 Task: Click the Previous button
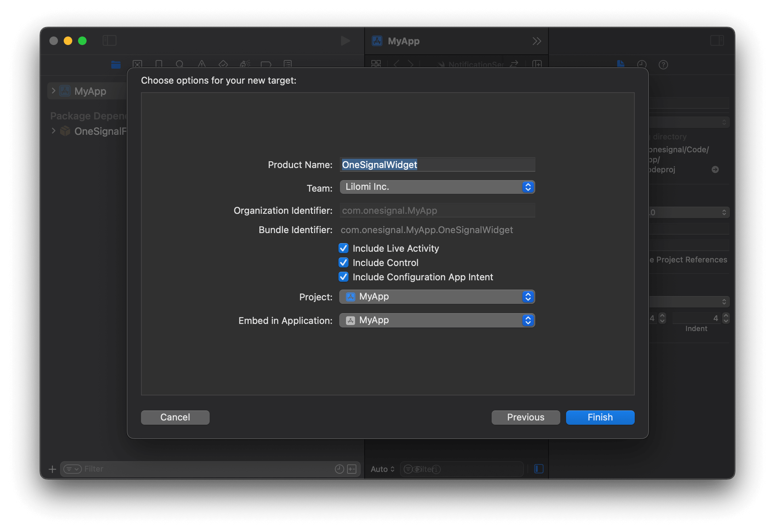click(x=526, y=417)
